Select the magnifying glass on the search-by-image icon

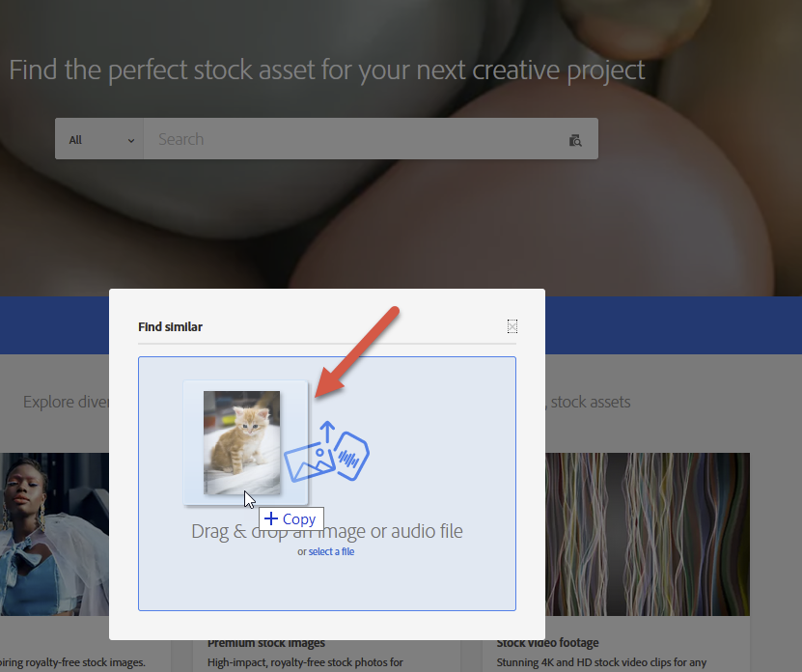point(578,143)
